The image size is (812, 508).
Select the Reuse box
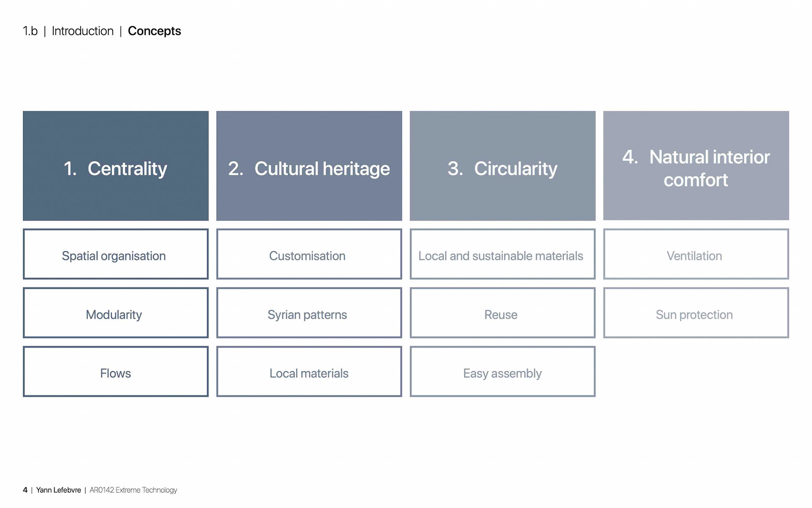click(502, 313)
